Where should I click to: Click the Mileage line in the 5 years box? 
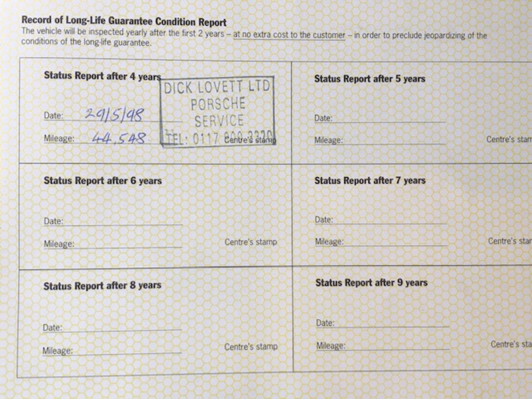[380, 140]
